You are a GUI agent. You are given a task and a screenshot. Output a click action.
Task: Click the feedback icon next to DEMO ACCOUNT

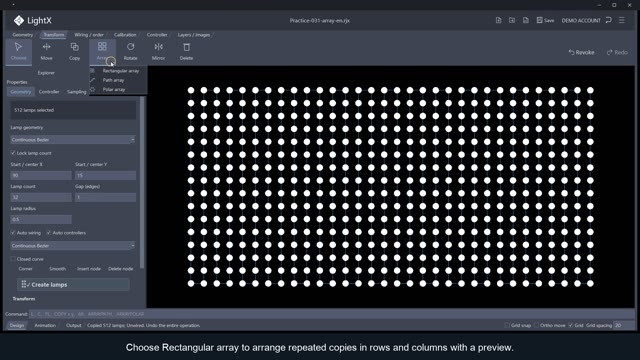[609, 20]
